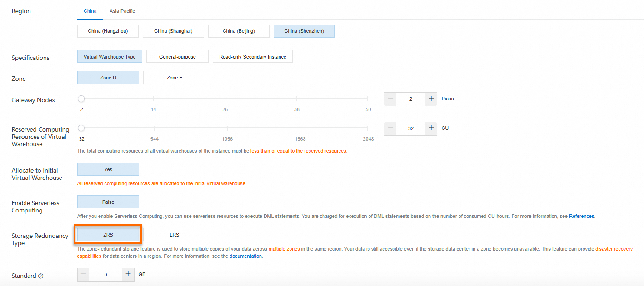Click the Standard help question mark icon
Image resolution: width=644 pixels, height=286 pixels.
41,276
